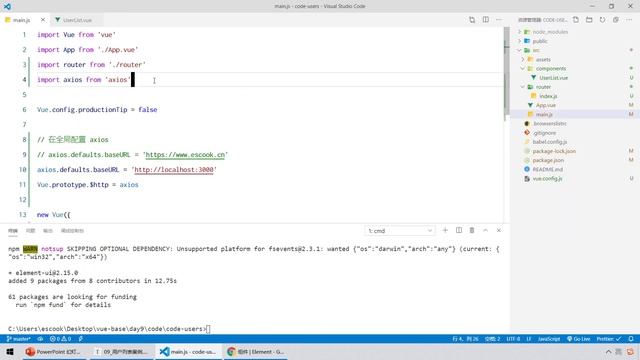Select JavaScript language mode
The height and width of the screenshot is (360, 640).
pos(549,339)
